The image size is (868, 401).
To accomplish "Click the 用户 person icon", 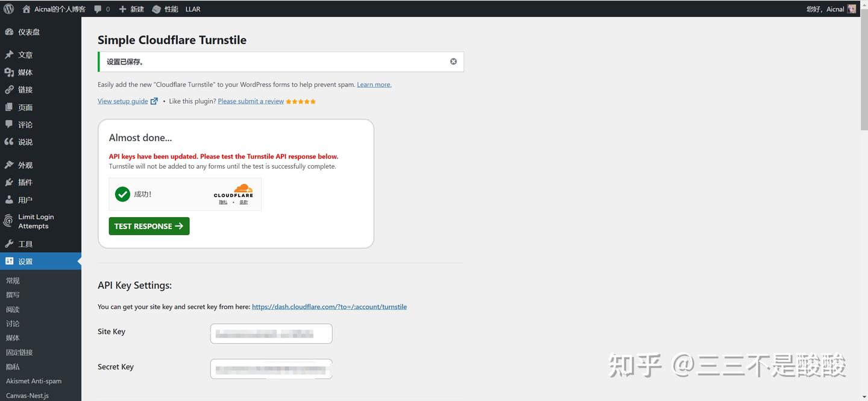I will tap(9, 200).
